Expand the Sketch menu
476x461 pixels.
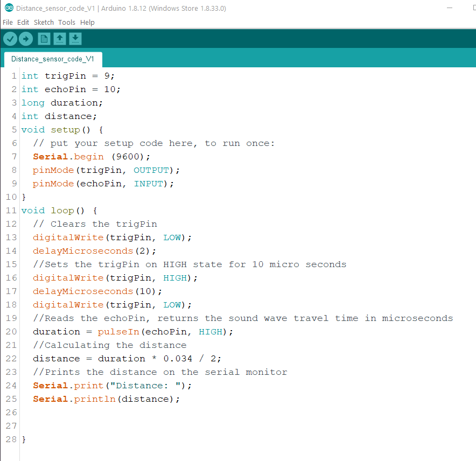[44, 22]
